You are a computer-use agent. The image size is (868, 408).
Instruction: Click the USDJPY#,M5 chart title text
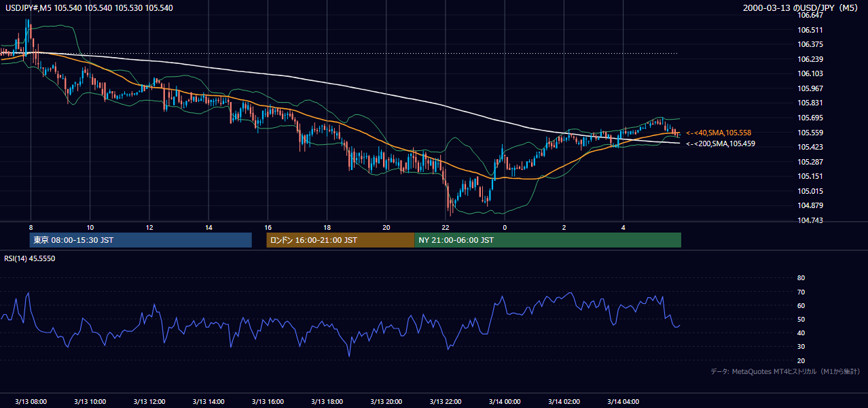[x=90, y=8]
